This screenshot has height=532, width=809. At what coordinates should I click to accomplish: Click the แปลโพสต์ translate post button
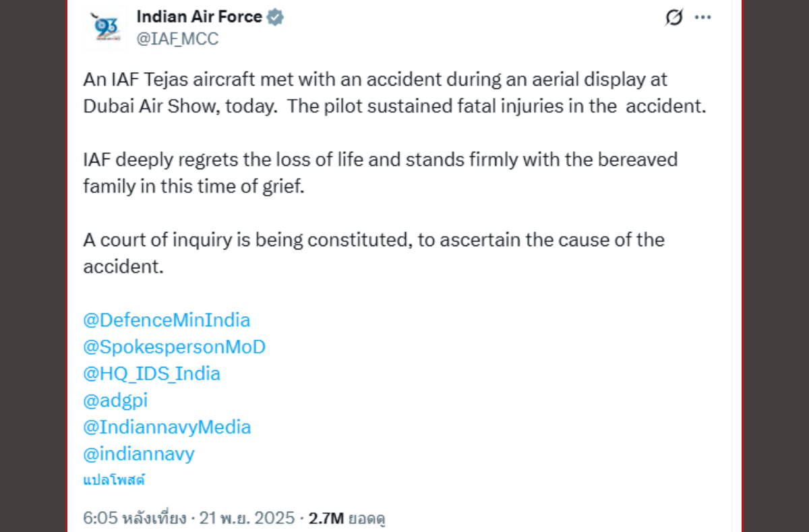[x=114, y=480]
